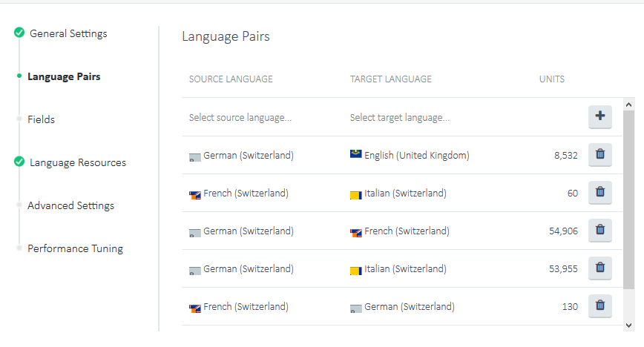Trash the German to Italian pair with 53,955 units
This screenshot has width=644, height=347.
click(x=599, y=268)
